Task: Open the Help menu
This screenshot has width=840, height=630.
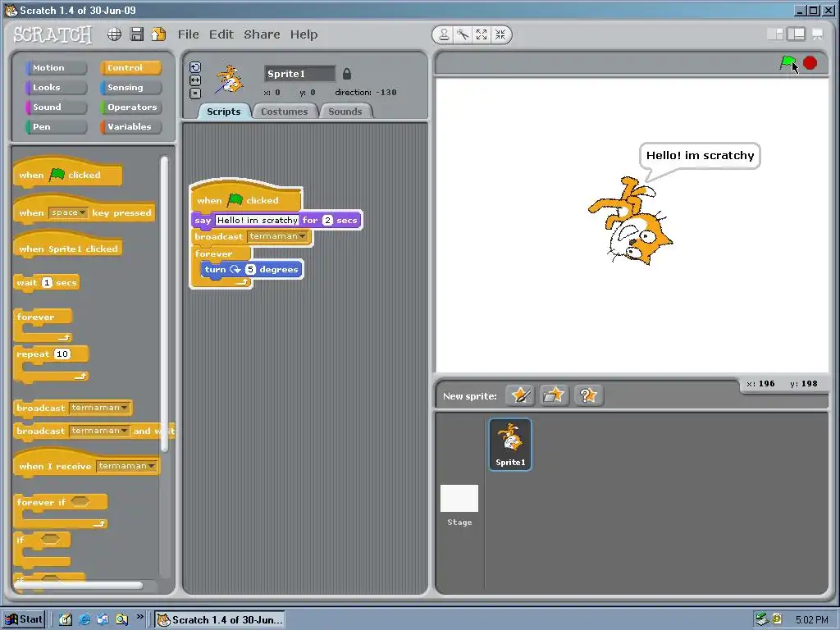Action: tap(304, 34)
